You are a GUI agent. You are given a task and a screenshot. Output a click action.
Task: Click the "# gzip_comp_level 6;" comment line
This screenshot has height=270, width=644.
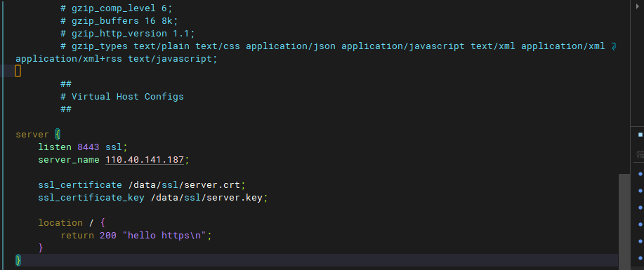coord(117,8)
